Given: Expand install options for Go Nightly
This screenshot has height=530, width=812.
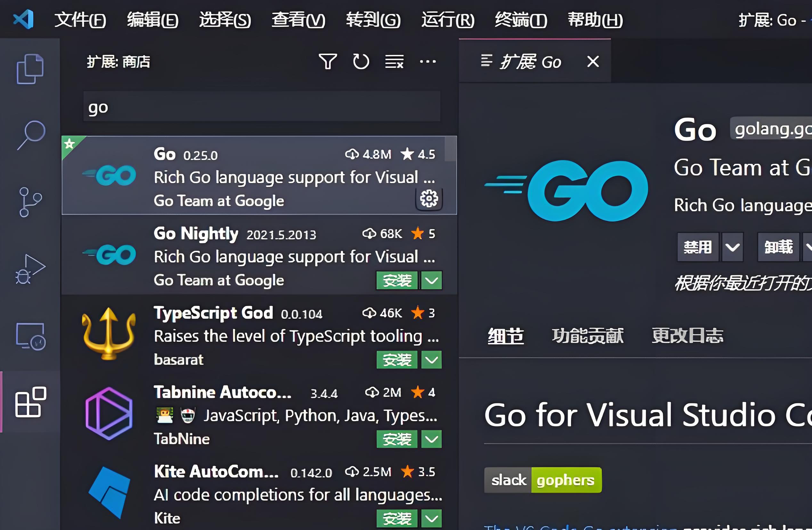Looking at the screenshot, I should click(x=432, y=280).
